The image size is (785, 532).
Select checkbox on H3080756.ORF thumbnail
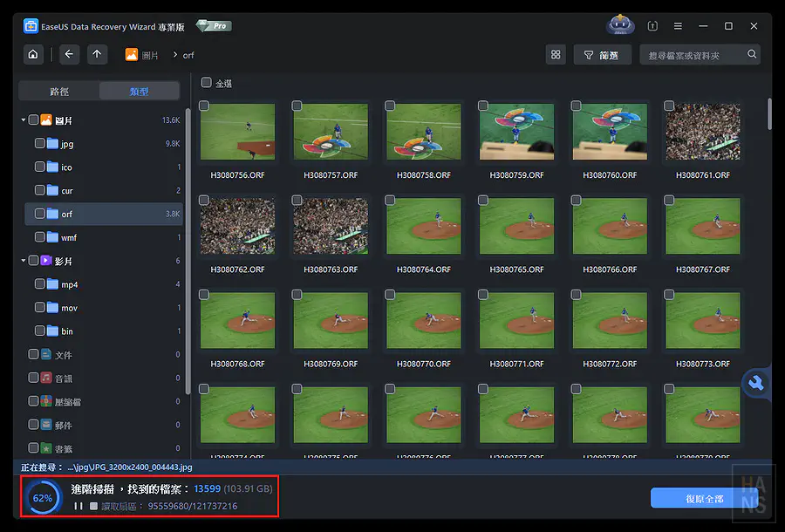click(204, 106)
